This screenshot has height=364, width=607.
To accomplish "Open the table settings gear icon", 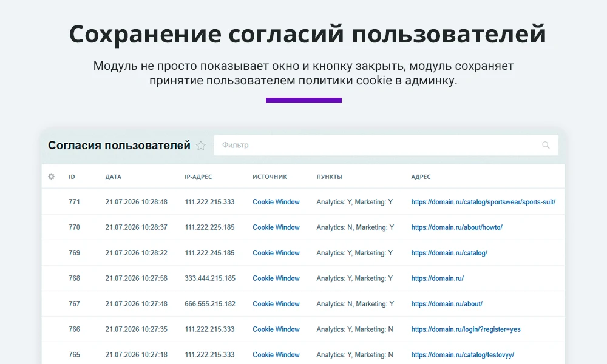I will point(51,177).
